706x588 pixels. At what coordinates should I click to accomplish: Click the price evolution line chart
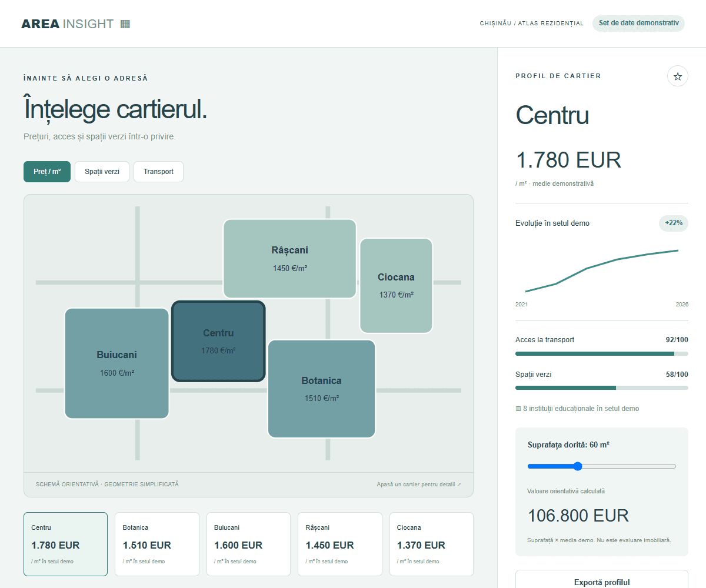click(602, 270)
